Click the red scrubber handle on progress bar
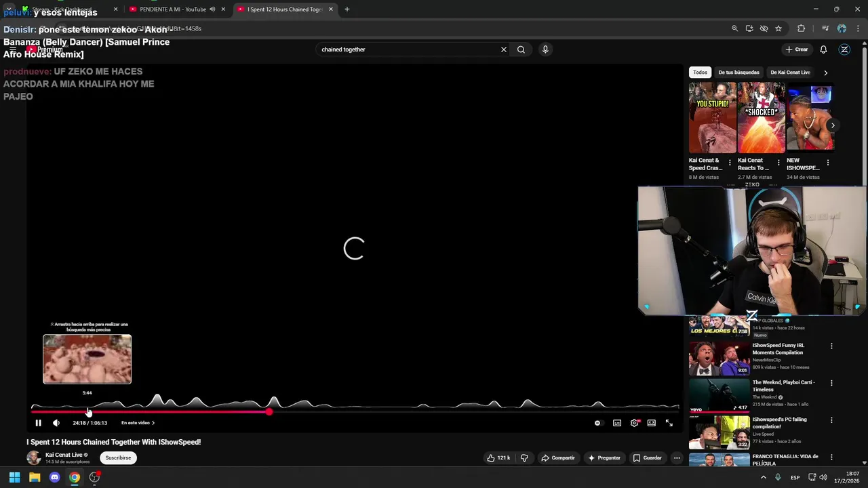 269,411
